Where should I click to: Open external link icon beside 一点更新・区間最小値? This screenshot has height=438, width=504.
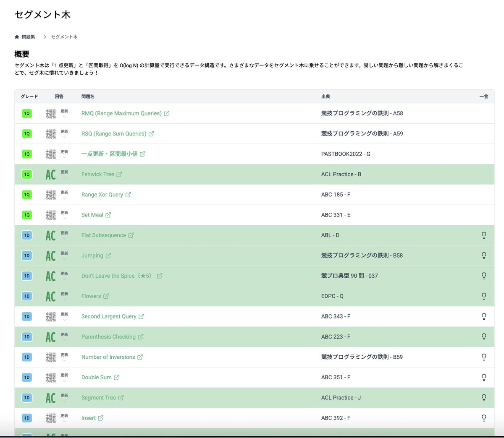(142, 154)
